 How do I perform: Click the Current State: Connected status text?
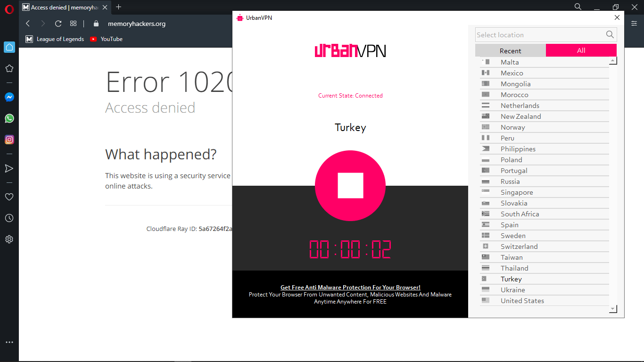pos(350,96)
